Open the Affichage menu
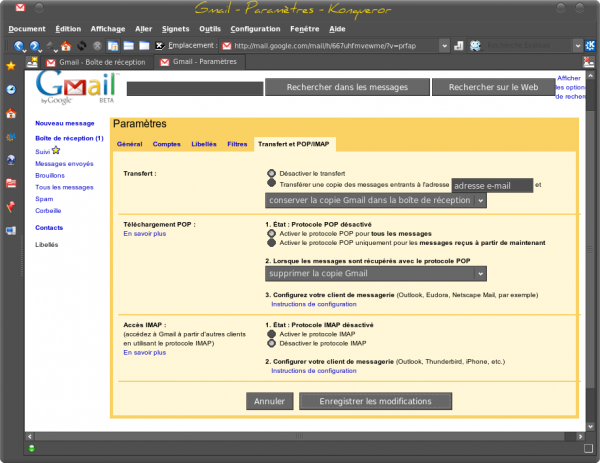Viewport: 600px width, 463px height. click(108, 29)
